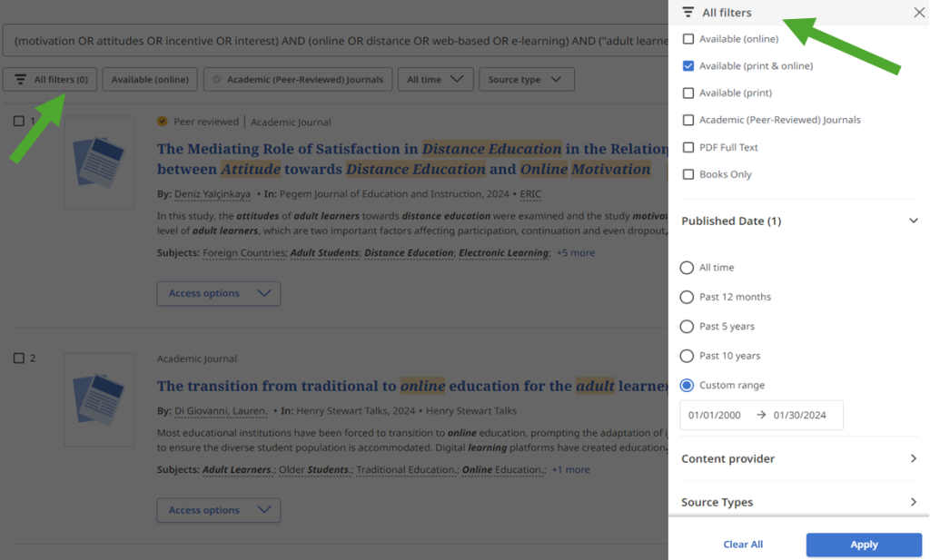Check the "Books Only" checkbox
The width and height of the screenshot is (930, 560).
[x=688, y=173]
